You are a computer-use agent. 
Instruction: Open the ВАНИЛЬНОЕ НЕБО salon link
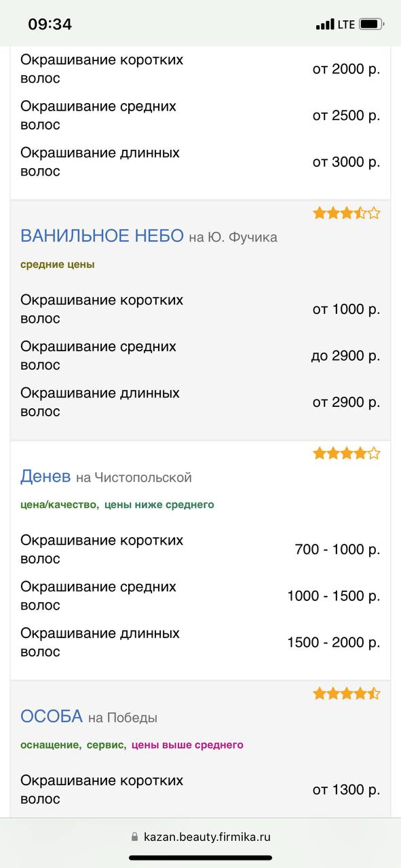tap(102, 236)
